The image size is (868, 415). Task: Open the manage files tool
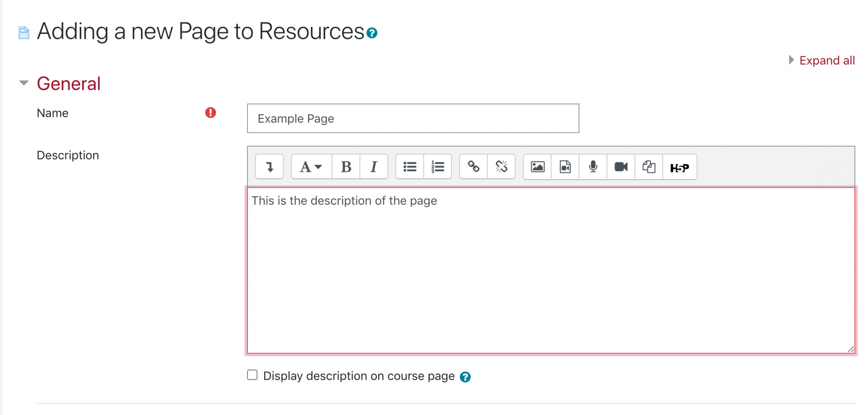[x=649, y=167]
